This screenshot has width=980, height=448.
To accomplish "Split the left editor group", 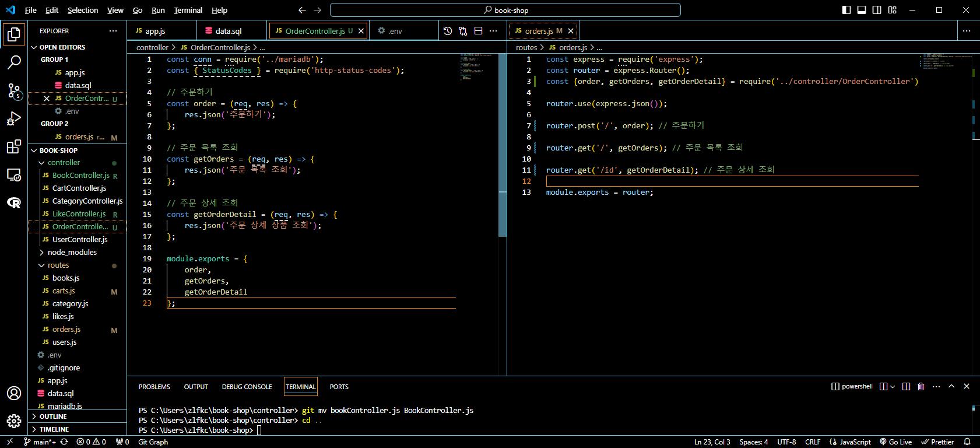I will click(x=478, y=31).
